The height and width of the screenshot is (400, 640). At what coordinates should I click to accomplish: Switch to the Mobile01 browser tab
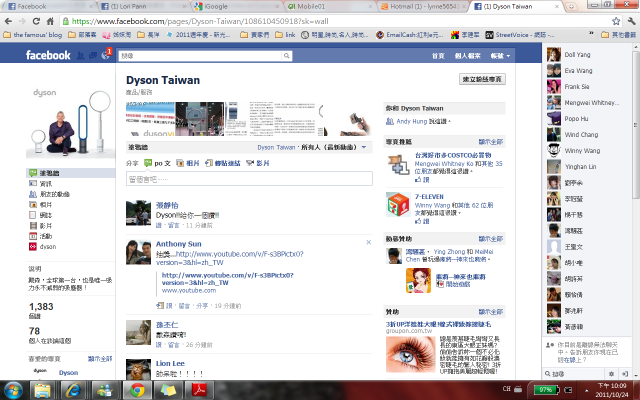point(330,6)
